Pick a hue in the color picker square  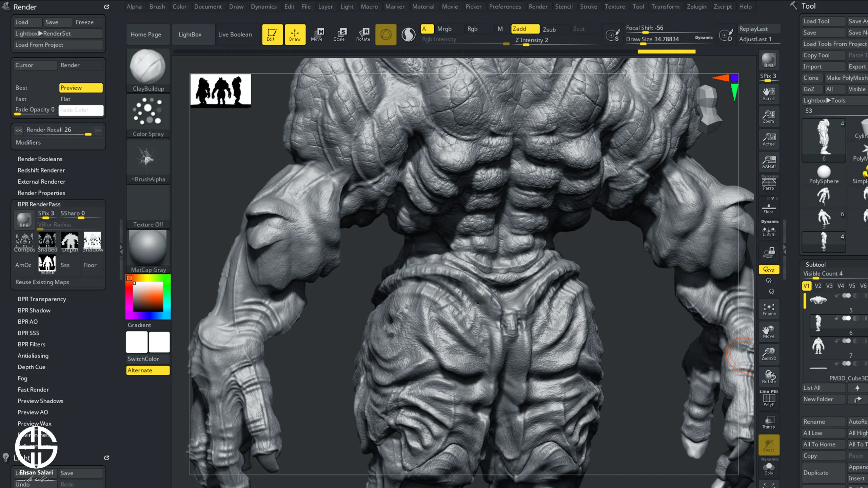click(148, 297)
